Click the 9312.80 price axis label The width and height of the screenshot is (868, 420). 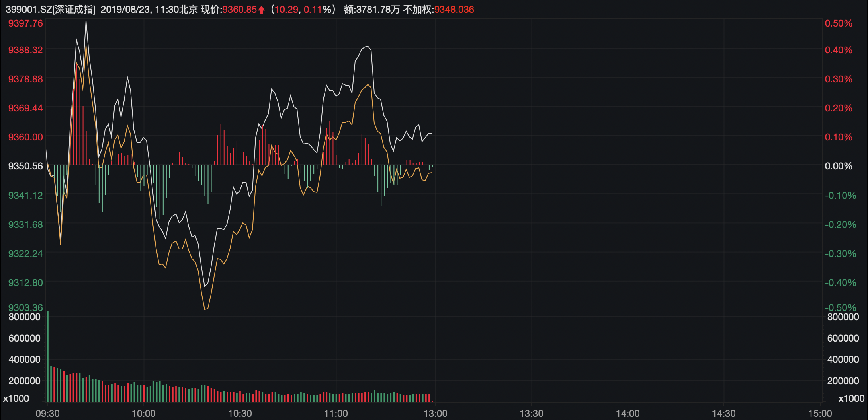tap(25, 283)
